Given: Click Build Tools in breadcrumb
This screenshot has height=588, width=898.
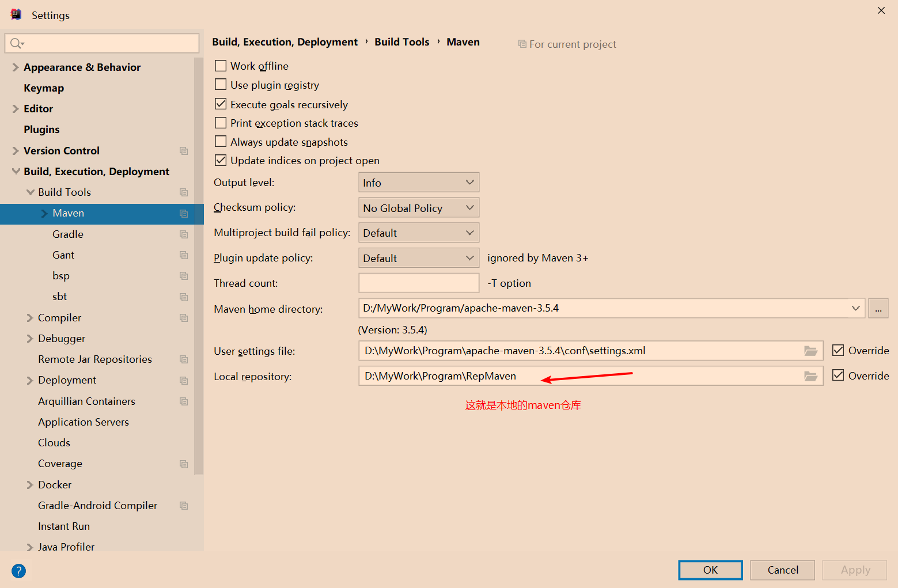Looking at the screenshot, I should click(402, 42).
